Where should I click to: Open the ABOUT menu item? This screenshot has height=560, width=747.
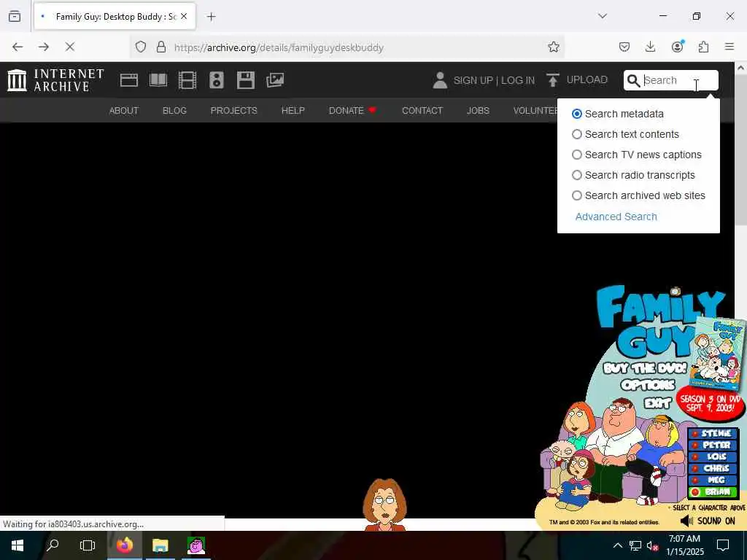(x=124, y=111)
